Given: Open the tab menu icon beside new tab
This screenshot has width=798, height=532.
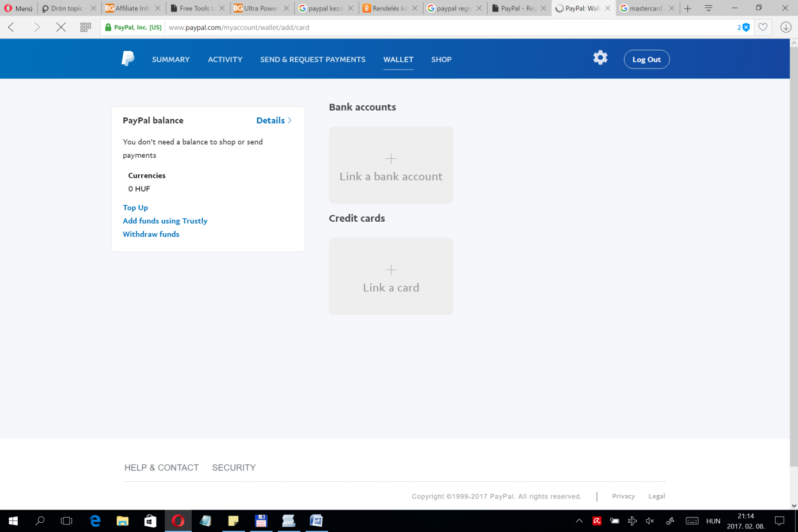Looking at the screenshot, I should pos(709,8).
